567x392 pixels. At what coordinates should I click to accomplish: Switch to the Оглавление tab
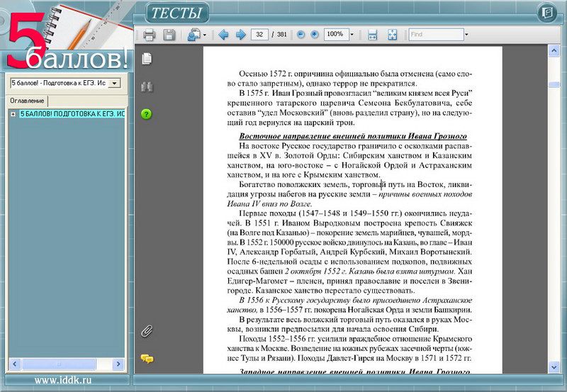coord(27,101)
